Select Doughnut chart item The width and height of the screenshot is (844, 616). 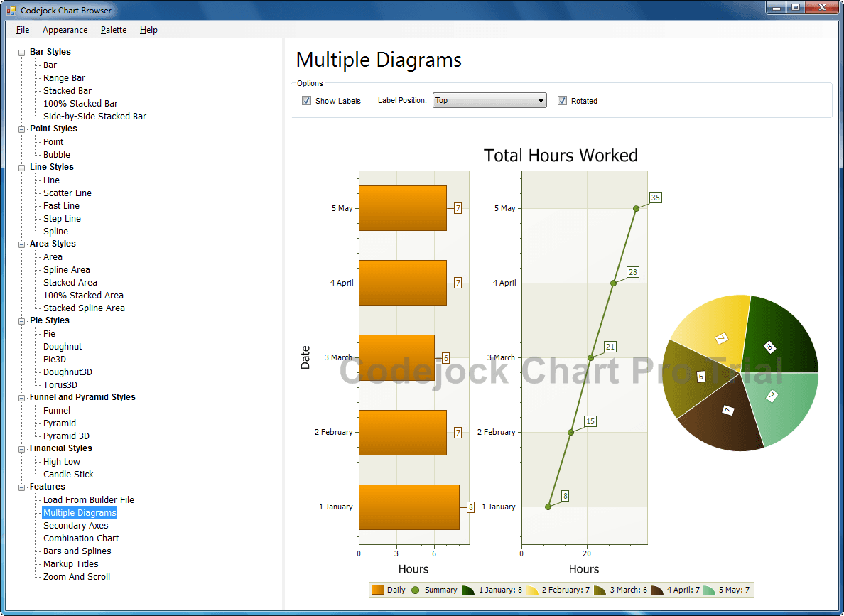click(63, 347)
